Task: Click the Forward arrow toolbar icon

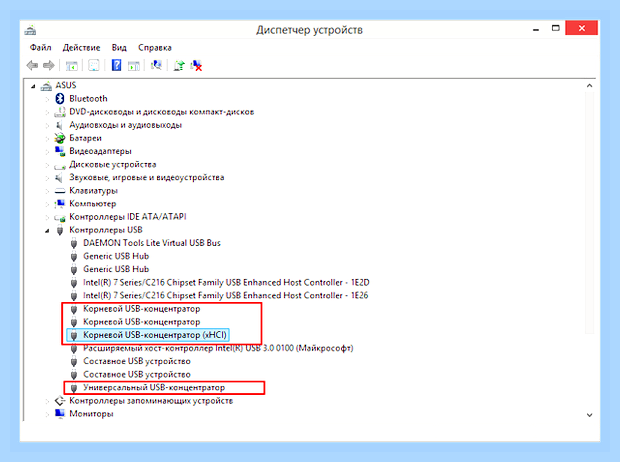Action: 49,65
